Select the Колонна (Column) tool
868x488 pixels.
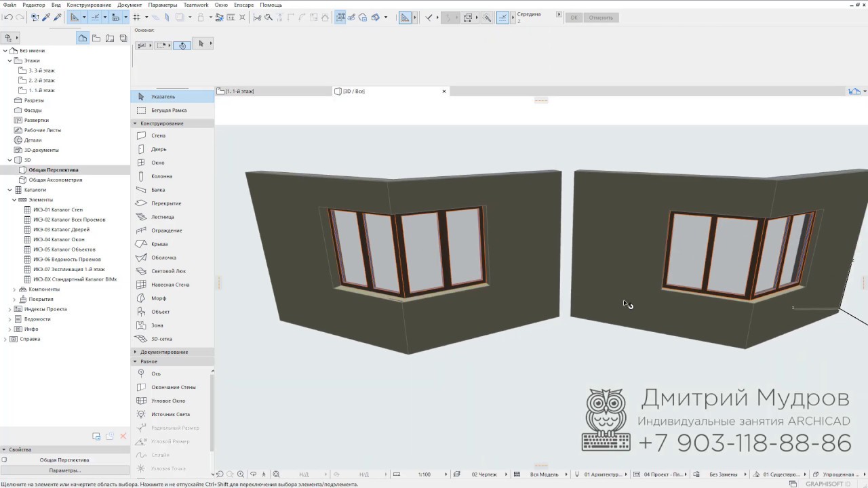172,176
